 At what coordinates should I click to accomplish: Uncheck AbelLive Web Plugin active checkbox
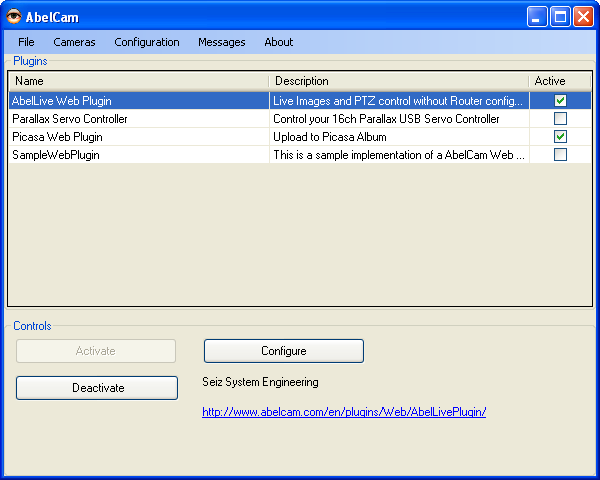(x=560, y=101)
